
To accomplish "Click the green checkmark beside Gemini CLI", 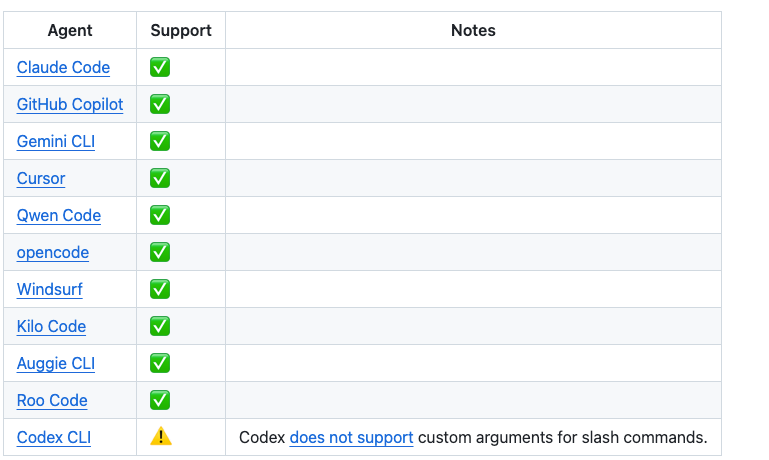I will tap(160, 141).
